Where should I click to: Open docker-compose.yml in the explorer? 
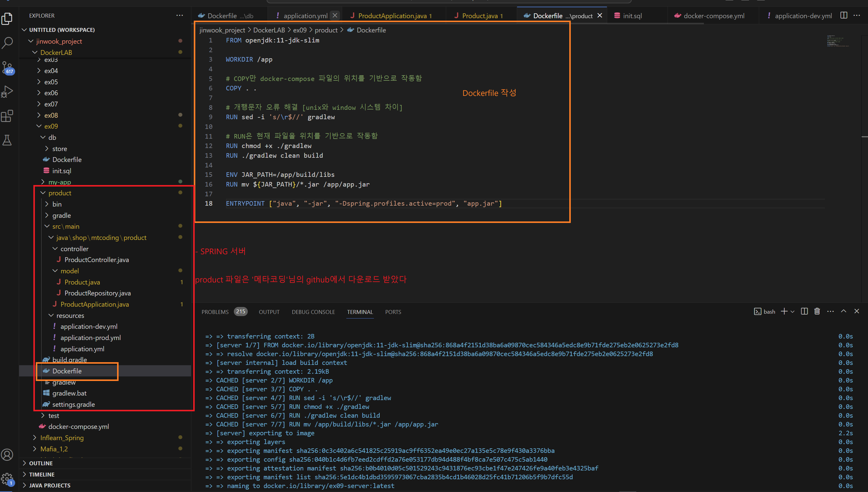pyautogui.click(x=78, y=427)
